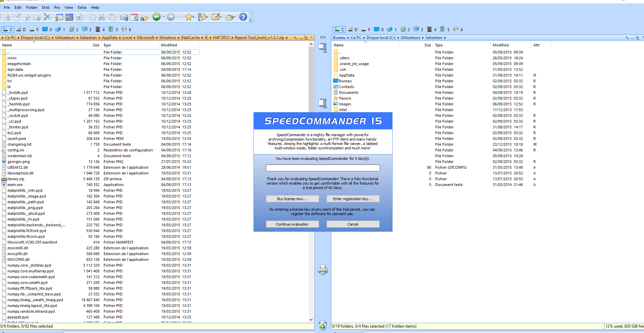This screenshot has height=333, width=644.
Task: Expand the arrow after the zip name in left path
Action: (287, 38)
